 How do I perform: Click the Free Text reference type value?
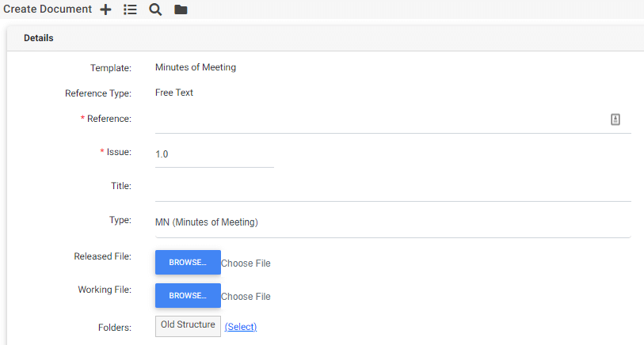pos(174,93)
